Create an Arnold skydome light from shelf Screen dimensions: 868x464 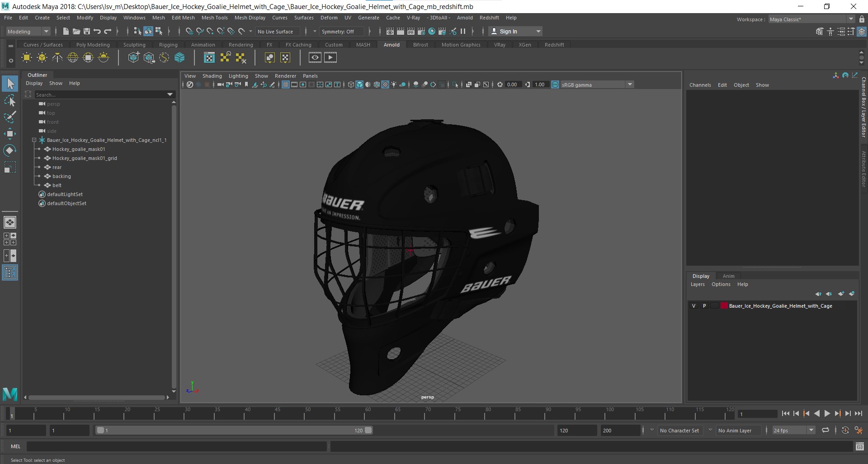click(x=73, y=57)
